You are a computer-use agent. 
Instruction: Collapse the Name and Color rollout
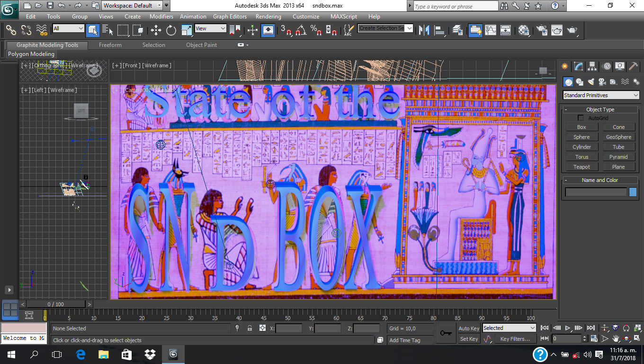(x=600, y=180)
